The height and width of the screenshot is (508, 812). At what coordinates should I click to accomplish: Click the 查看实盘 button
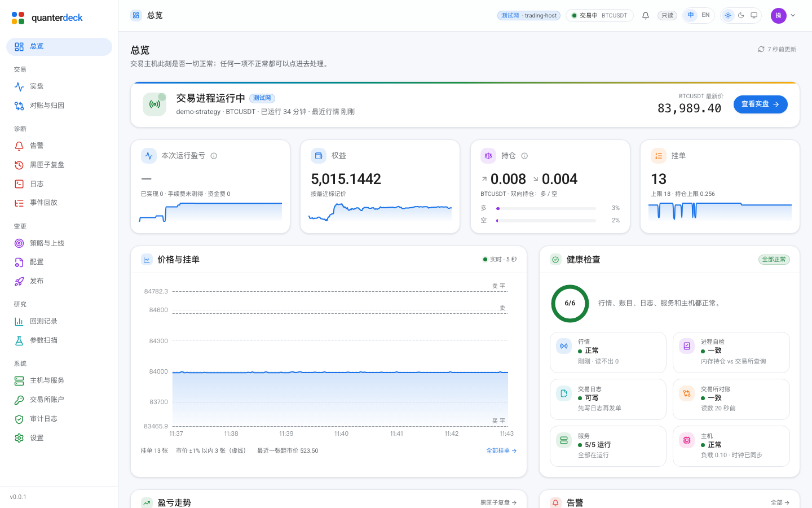point(760,104)
